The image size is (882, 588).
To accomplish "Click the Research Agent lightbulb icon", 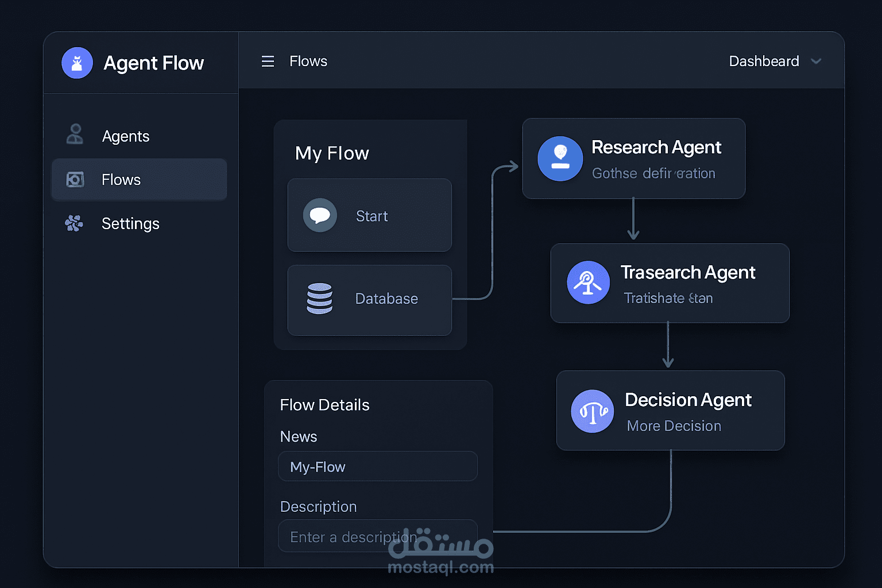I will tap(560, 158).
